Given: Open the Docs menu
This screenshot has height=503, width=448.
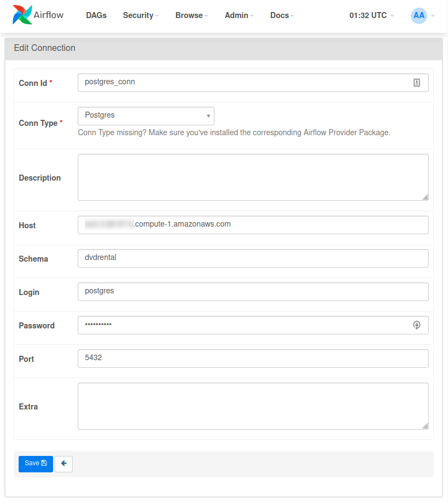Looking at the screenshot, I should [282, 15].
